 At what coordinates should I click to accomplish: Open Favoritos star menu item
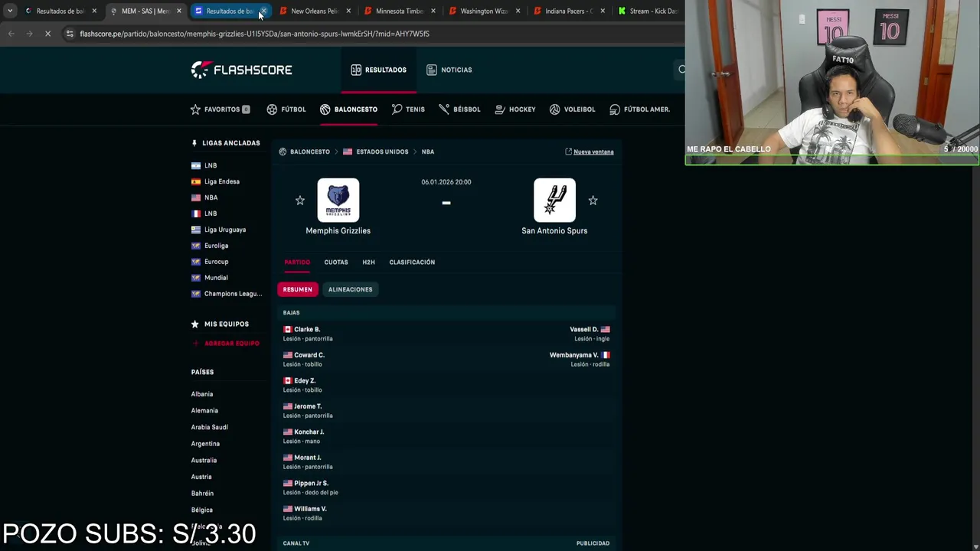pyautogui.click(x=220, y=109)
